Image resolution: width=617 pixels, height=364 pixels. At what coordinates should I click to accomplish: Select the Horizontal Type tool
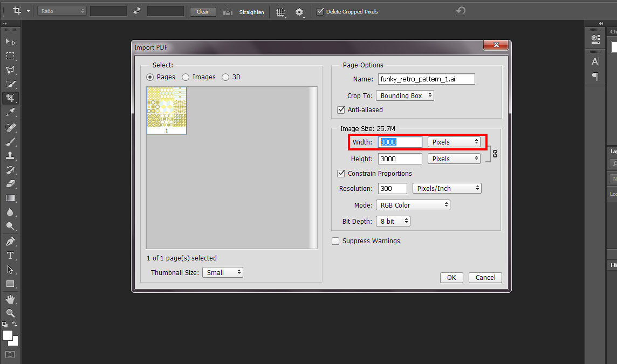(x=10, y=256)
